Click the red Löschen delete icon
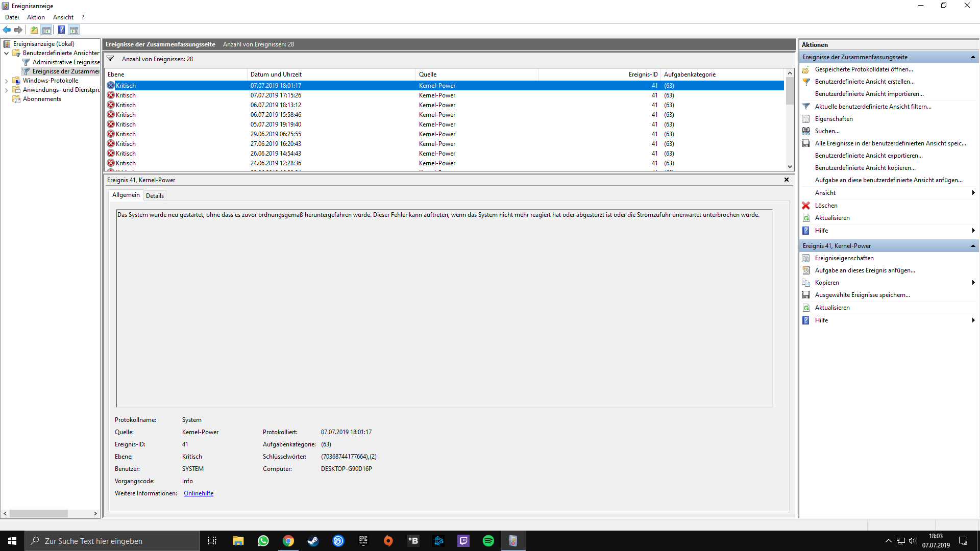This screenshot has height=551, width=980. click(806, 206)
